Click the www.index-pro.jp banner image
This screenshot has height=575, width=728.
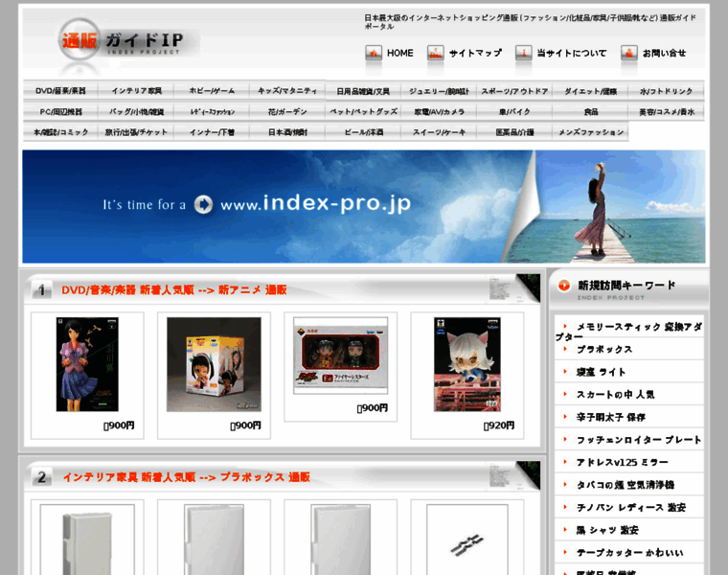[364, 206]
